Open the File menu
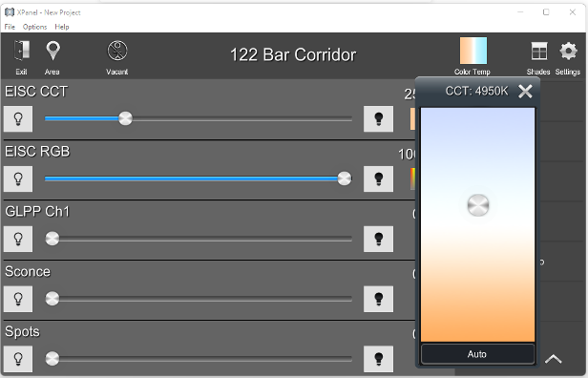588x378 pixels. (10, 27)
